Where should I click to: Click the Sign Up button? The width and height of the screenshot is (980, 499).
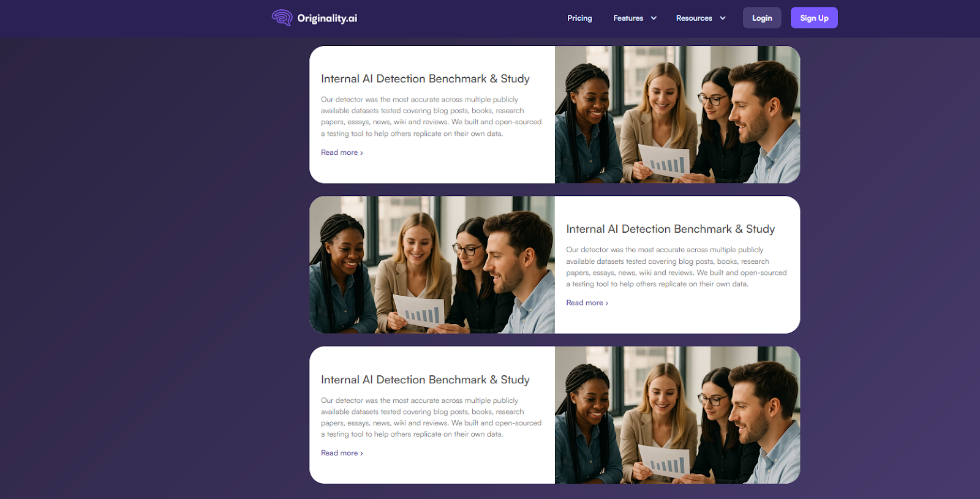814,18
